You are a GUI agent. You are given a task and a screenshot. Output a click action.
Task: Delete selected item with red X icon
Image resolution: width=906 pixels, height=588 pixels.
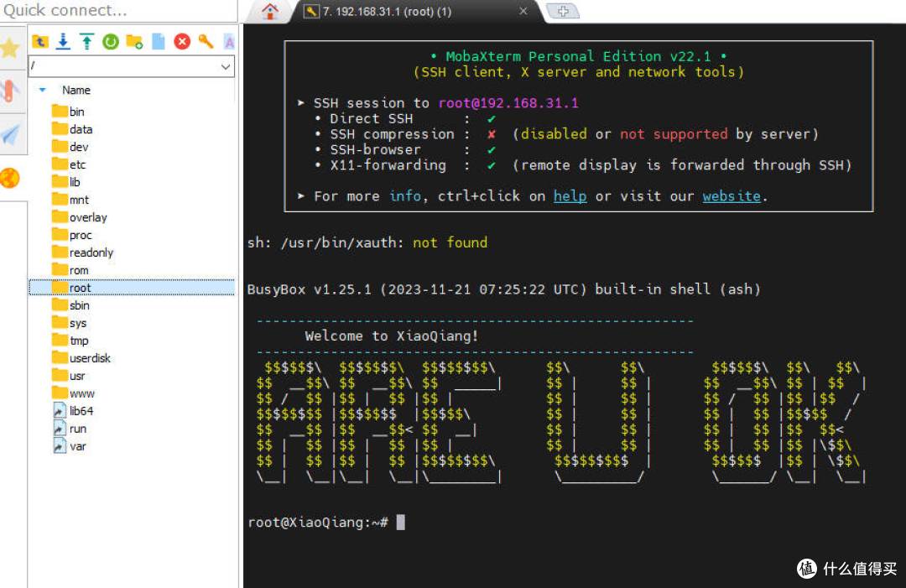click(x=182, y=42)
